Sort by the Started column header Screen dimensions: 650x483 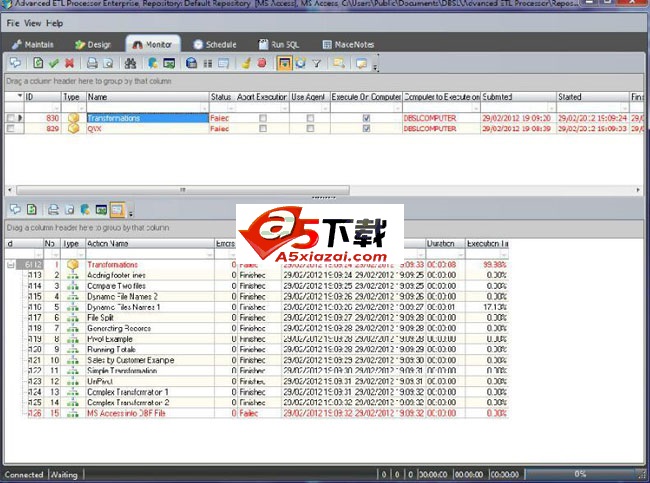click(x=593, y=97)
